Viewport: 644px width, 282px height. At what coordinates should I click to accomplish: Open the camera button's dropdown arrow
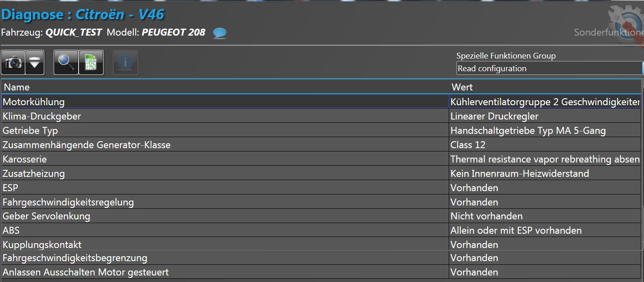pos(35,63)
